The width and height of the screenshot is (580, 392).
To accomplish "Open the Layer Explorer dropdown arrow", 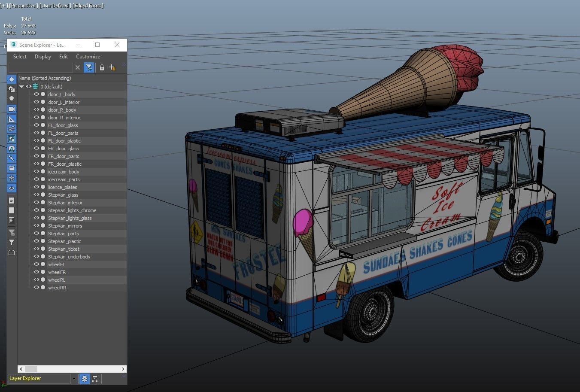I will [x=74, y=379].
